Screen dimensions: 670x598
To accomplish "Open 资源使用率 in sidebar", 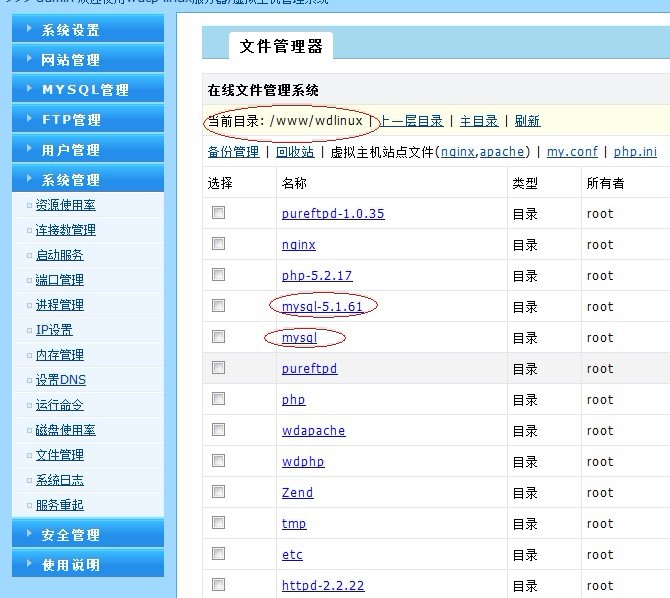I will coord(65,205).
